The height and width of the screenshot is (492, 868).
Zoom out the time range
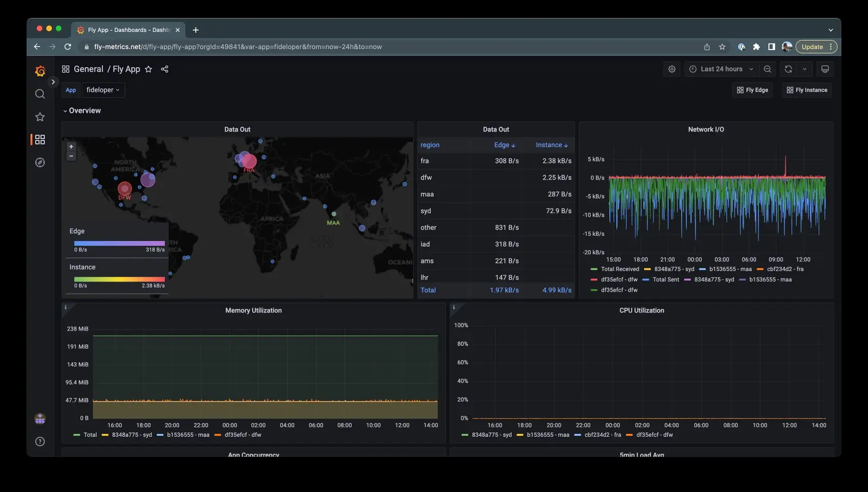click(767, 69)
